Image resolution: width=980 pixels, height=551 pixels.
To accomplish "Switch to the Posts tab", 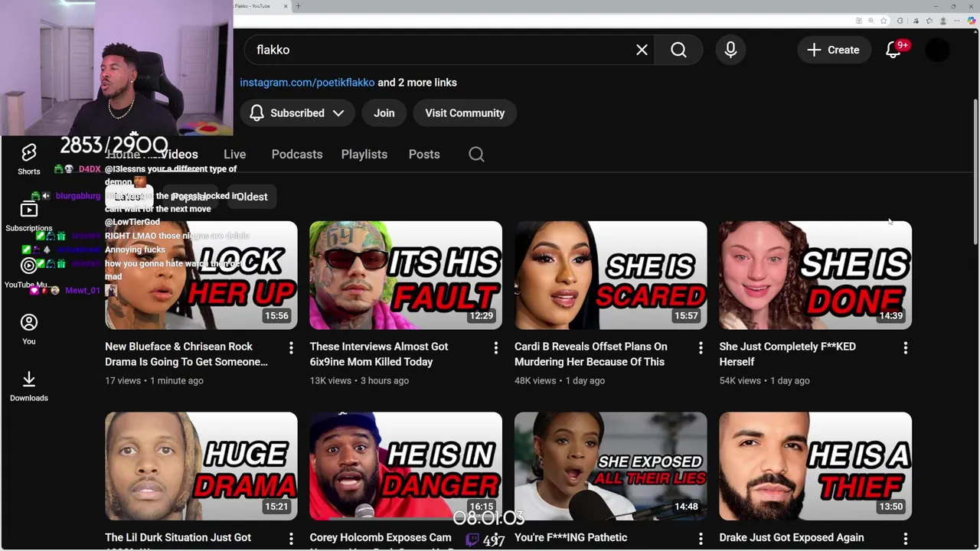I will pos(424,155).
